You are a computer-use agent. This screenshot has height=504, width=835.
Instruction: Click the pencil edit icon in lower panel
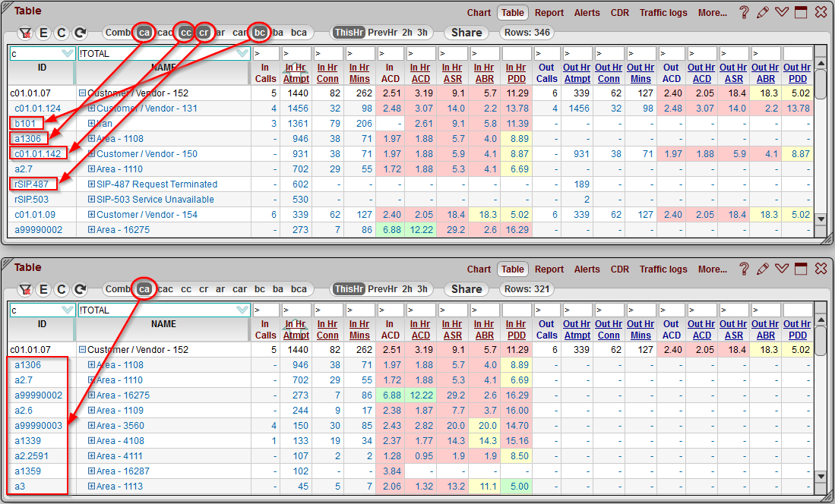pos(763,269)
